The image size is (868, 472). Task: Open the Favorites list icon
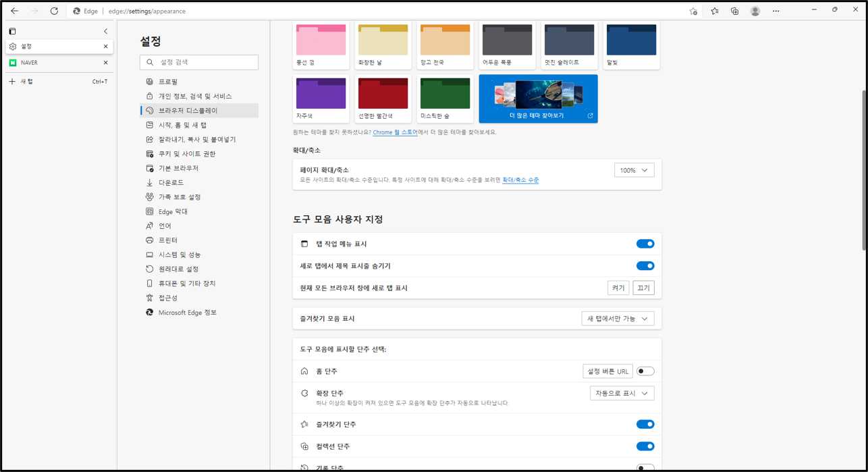pos(715,11)
